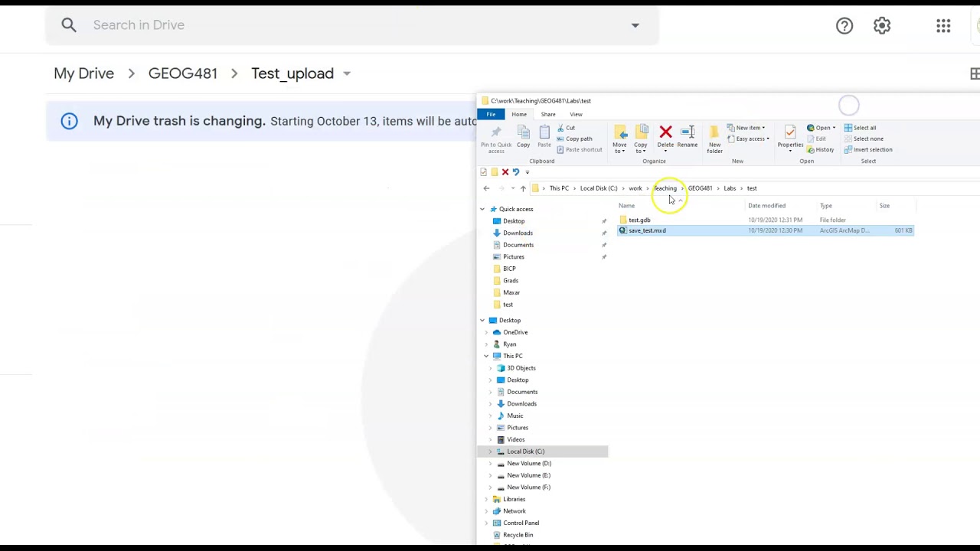Click quick-access toolbar Properties checkmark icon
This screenshot has width=980, height=551.
point(483,172)
